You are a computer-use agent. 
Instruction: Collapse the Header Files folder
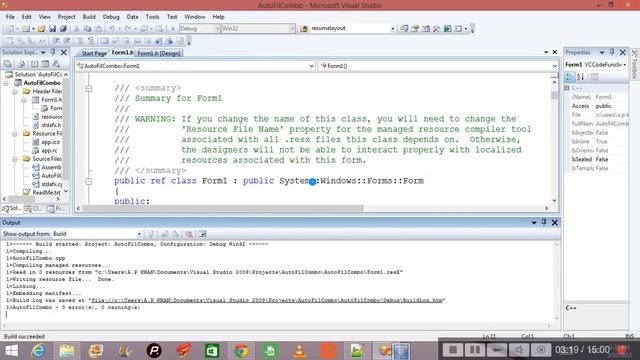[15, 91]
